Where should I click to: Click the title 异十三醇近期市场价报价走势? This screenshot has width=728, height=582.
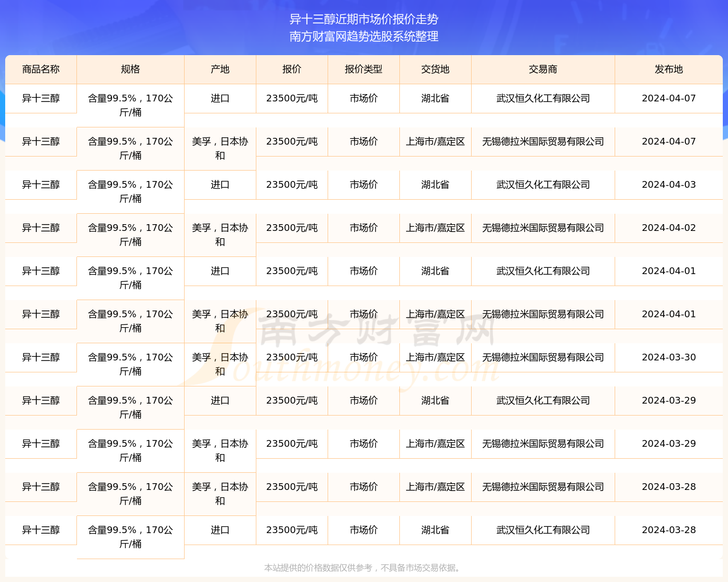[364, 19]
